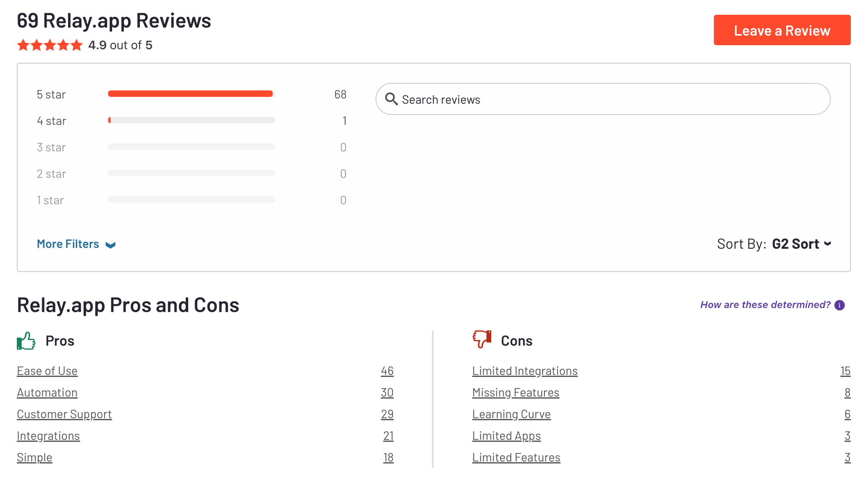Click the 3 star rating row
The image size is (868, 479).
click(x=191, y=147)
